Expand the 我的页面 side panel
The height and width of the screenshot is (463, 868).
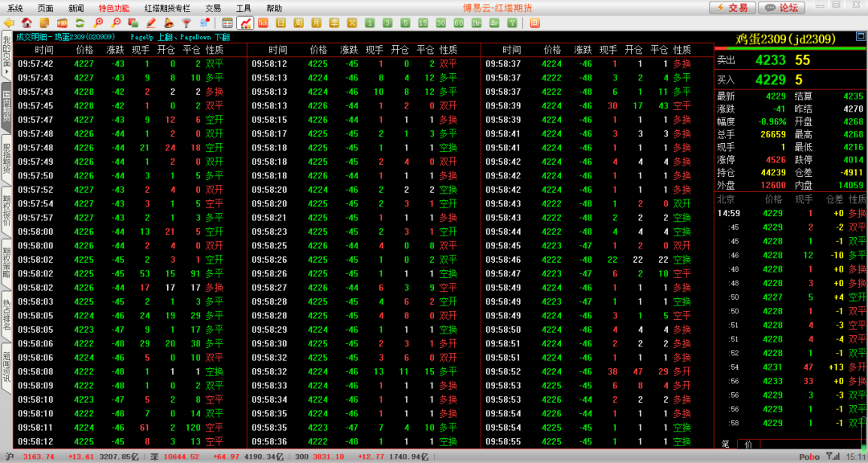point(6,55)
